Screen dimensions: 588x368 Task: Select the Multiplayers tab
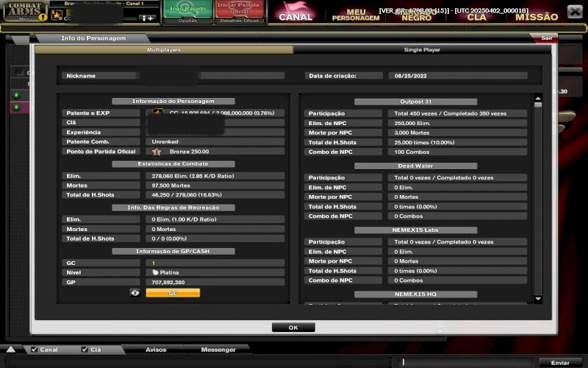(163, 49)
